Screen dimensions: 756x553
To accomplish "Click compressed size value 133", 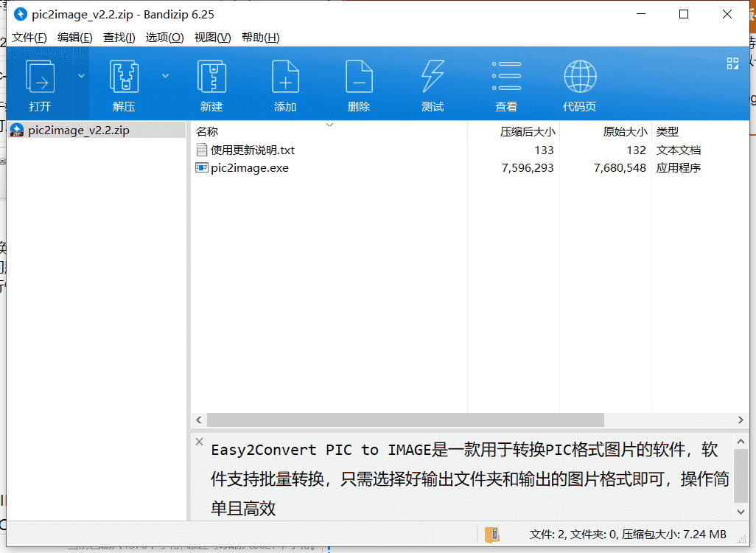I will pos(544,150).
